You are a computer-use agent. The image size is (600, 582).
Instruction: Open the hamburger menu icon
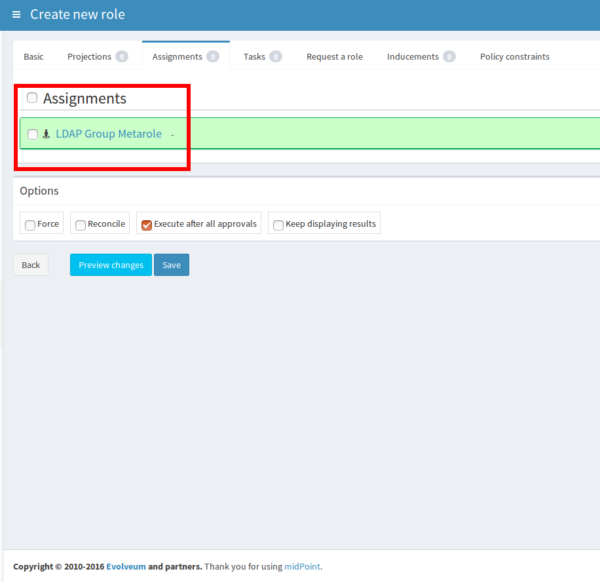(16, 15)
